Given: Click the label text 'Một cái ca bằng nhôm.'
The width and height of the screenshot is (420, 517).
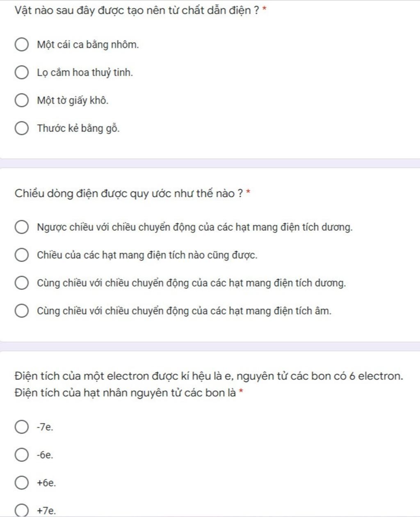Looking at the screenshot, I should 88,45.
